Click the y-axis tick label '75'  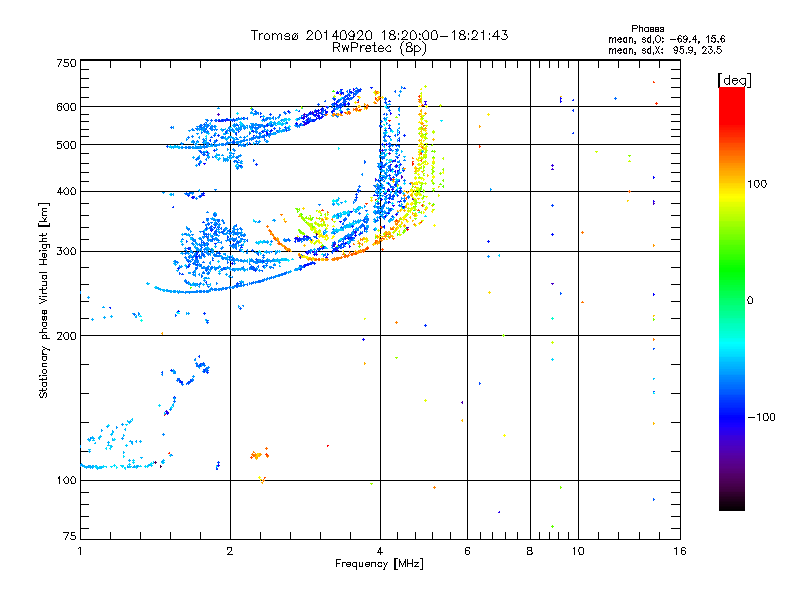[x=70, y=536]
